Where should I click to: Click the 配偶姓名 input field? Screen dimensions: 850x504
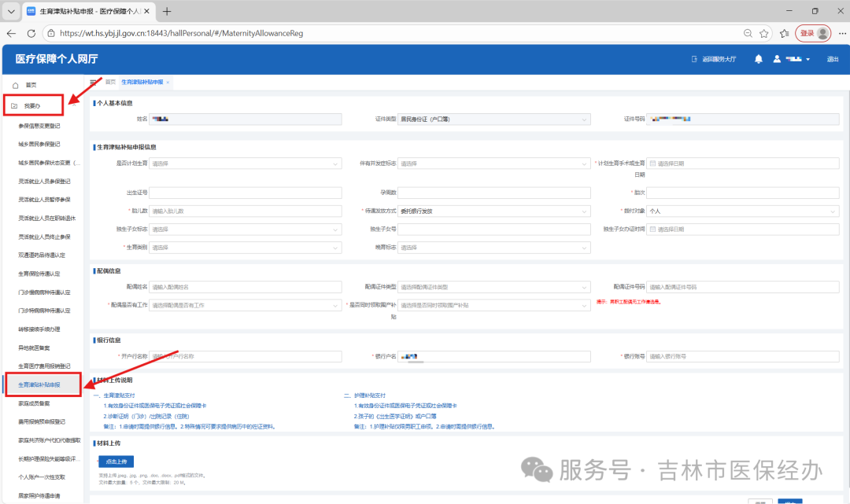(x=245, y=287)
